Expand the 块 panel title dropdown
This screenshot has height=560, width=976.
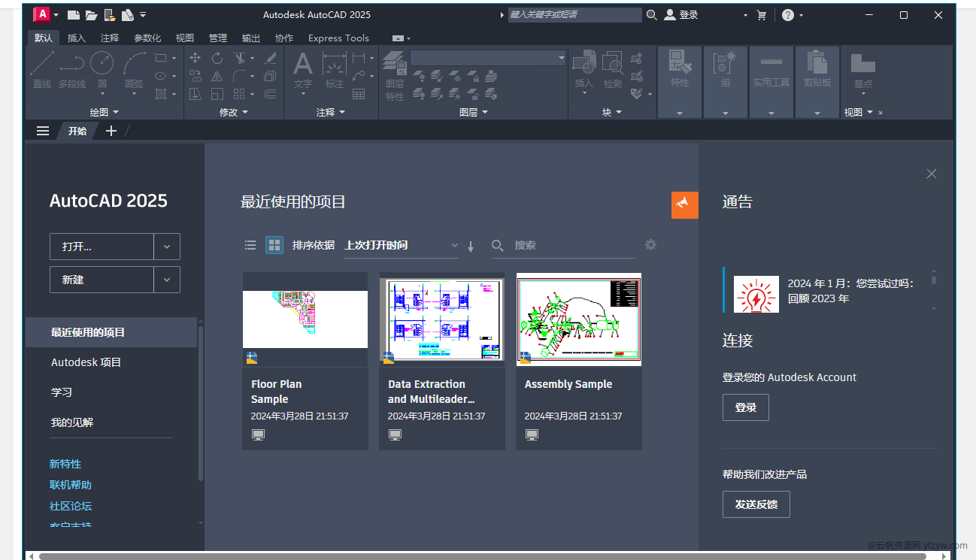613,112
